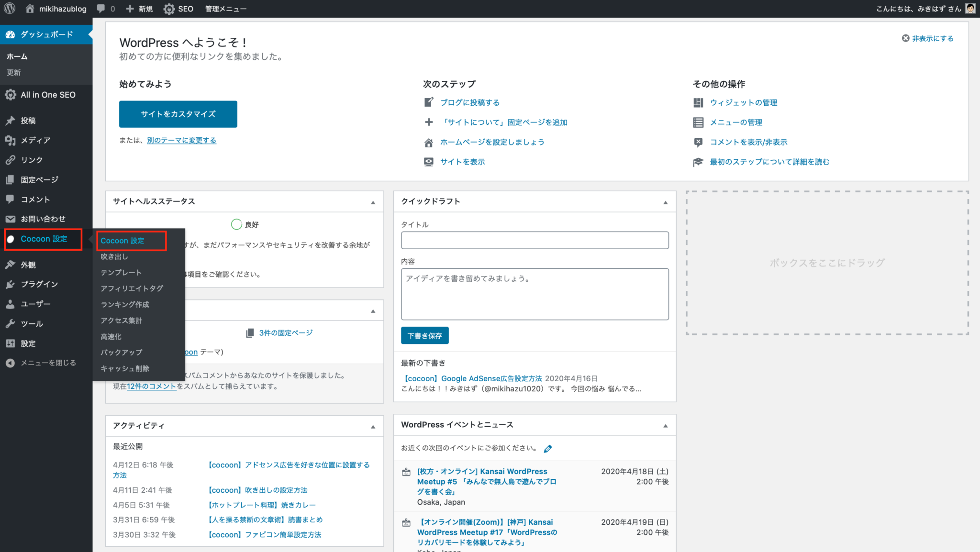Click the WordPress logo in the admin bar
This screenshot has width=980, height=552.
[x=9, y=8]
